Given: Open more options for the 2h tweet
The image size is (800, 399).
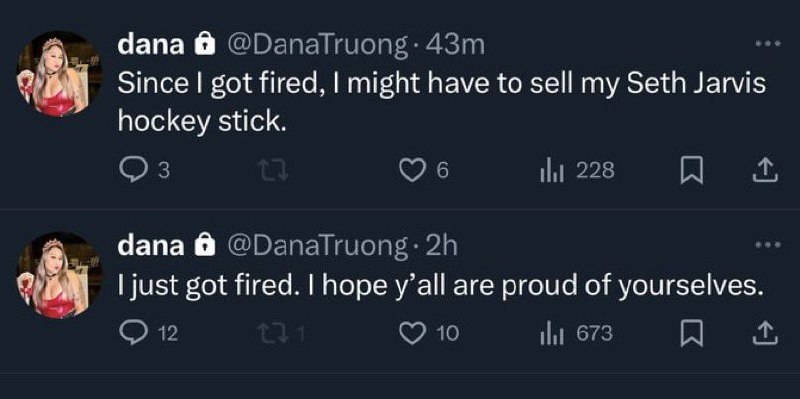Looking at the screenshot, I should pos(769,245).
